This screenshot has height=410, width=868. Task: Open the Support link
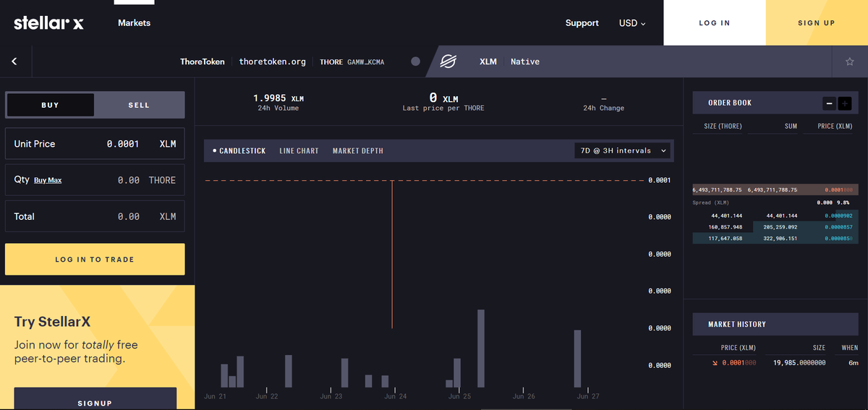[582, 23]
